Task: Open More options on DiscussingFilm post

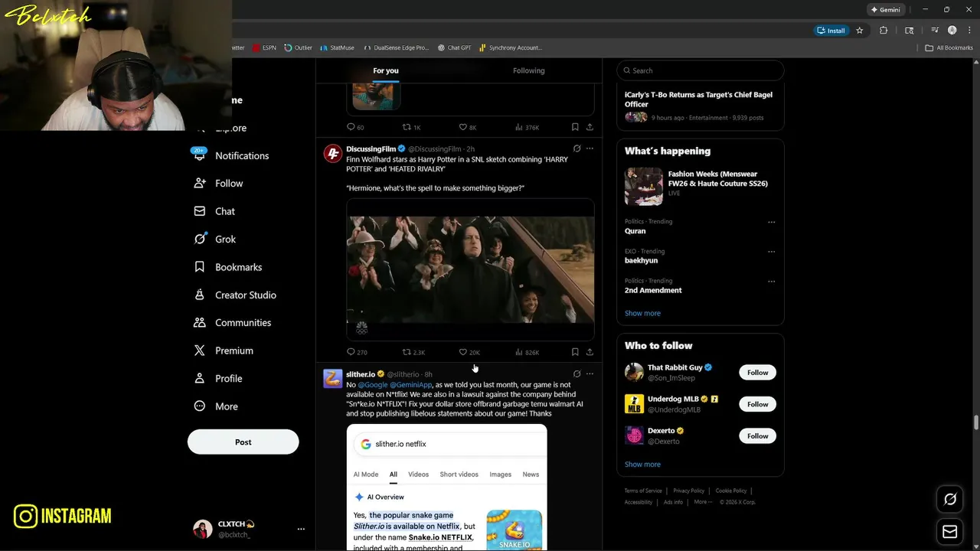Action: tap(590, 148)
